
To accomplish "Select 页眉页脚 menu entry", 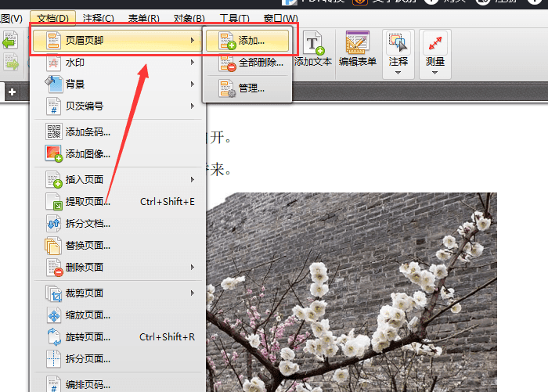I will tap(117, 41).
